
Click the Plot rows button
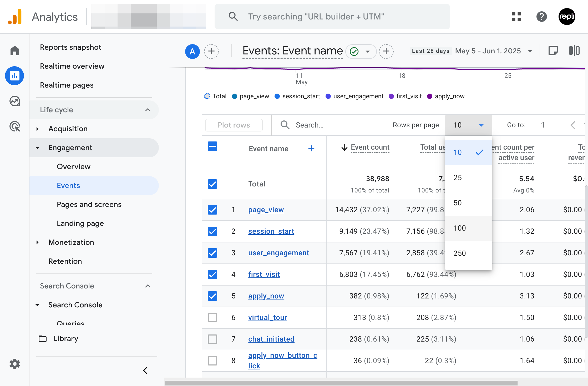(234, 125)
